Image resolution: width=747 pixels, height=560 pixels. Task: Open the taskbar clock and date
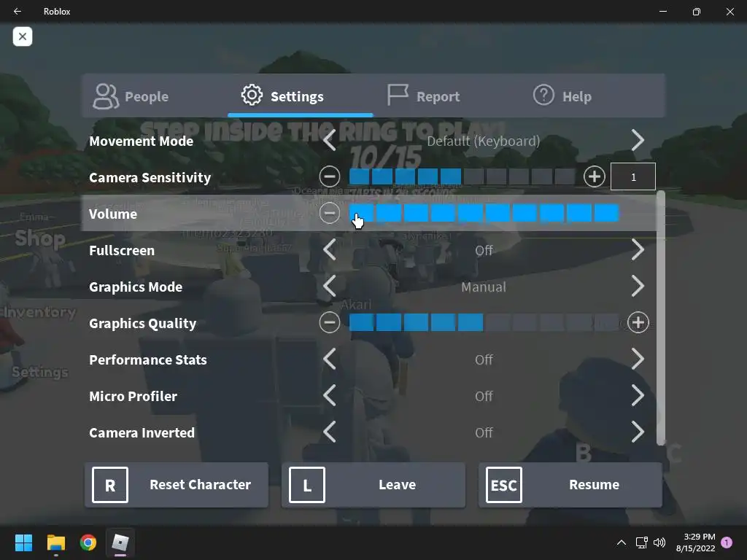click(695, 542)
